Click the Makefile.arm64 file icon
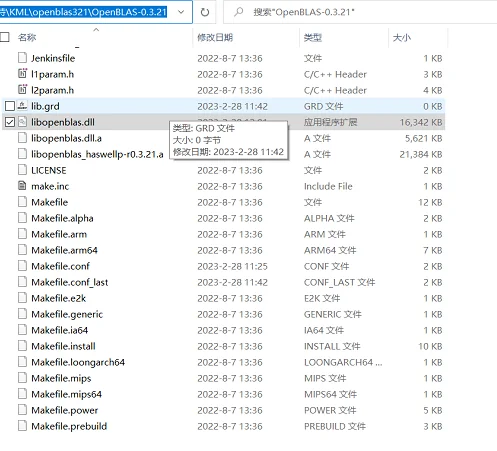Screen dimensions: 497x451 click(x=22, y=250)
